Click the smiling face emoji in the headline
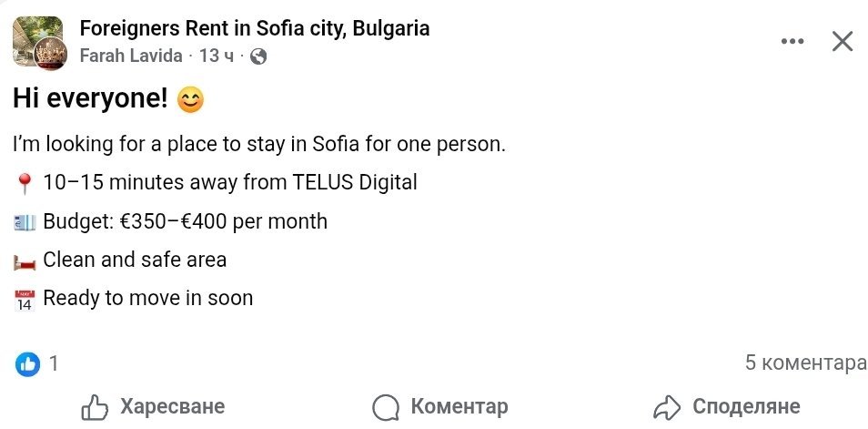The height and width of the screenshot is (429, 868). (190, 100)
